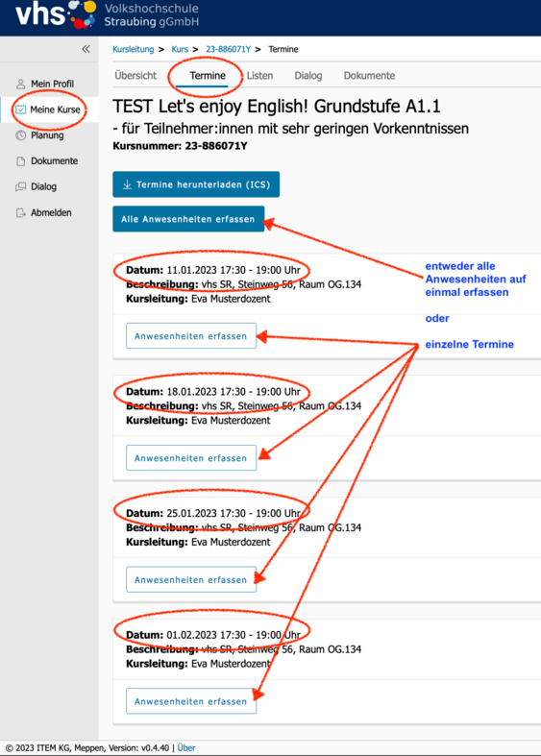Switch to the Listen tab
This screenshot has width=541, height=756.
coord(259,76)
